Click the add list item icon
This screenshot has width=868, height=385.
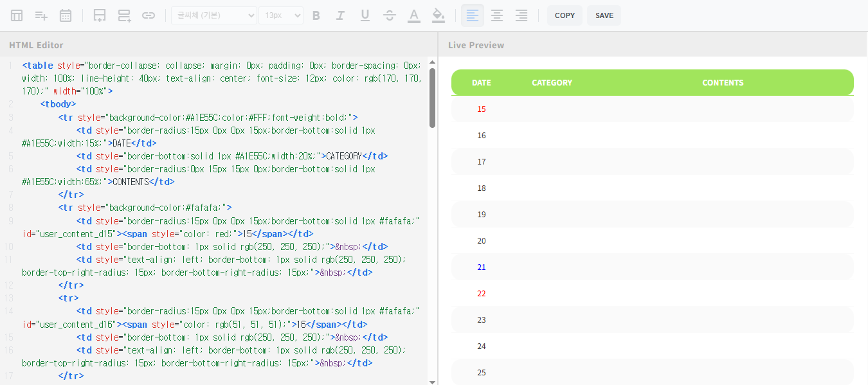[x=41, y=15]
